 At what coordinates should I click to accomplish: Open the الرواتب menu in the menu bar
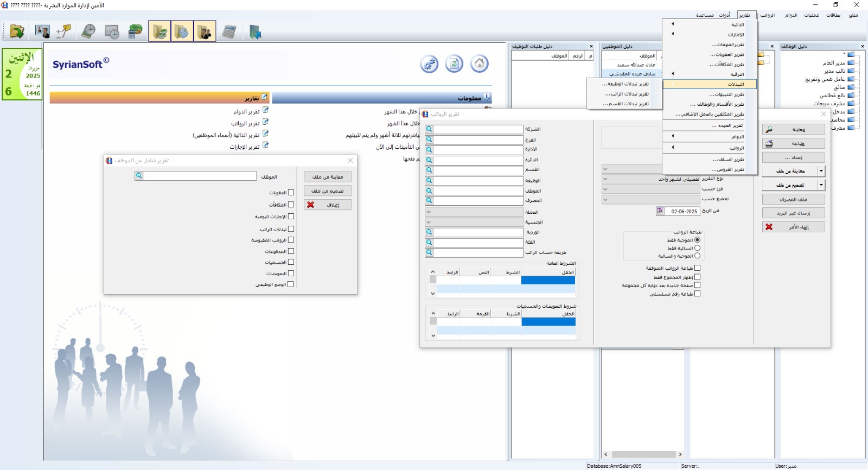767,15
